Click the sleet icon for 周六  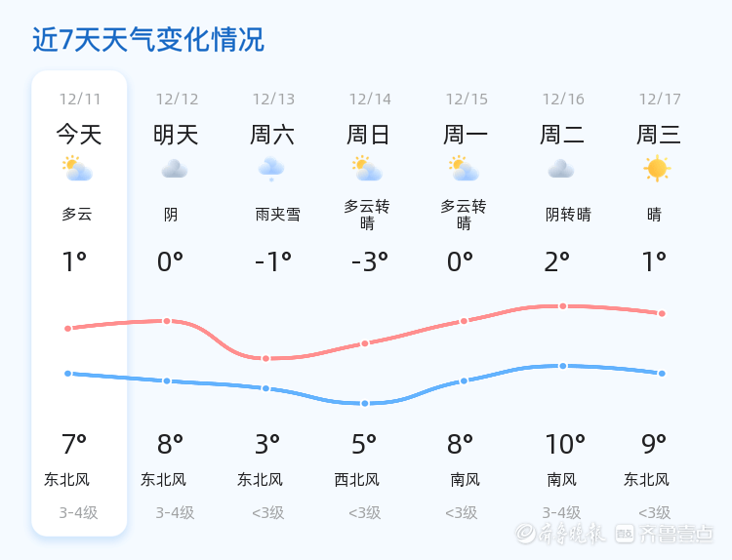(x=271, y=170)
